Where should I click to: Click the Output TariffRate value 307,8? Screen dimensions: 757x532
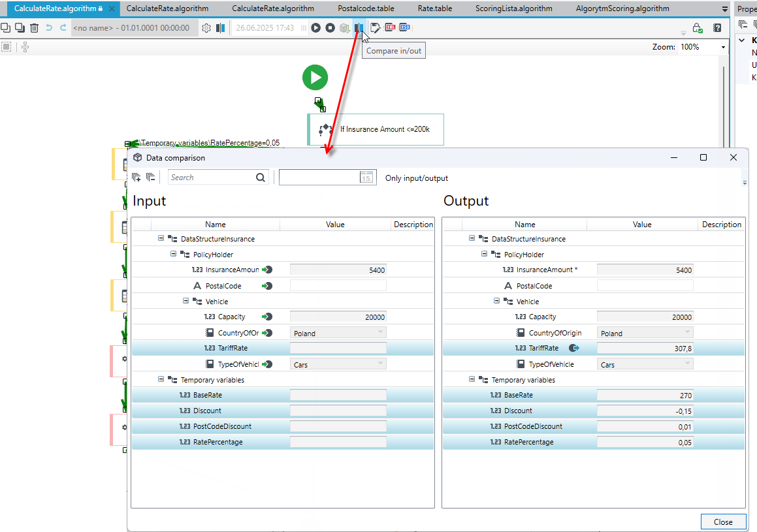click(x=645, y=348)
